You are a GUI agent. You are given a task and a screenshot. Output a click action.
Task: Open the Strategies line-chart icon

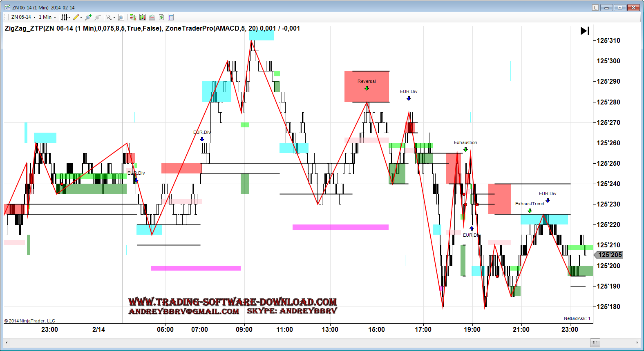click(x=152, y=17)
